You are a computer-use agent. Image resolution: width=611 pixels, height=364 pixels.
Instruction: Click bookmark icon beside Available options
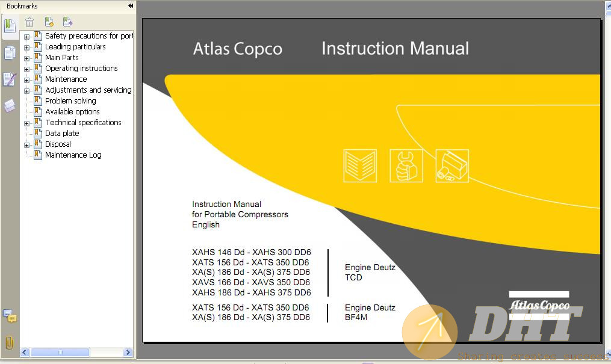pyautogui.click(x=38, y=112)
